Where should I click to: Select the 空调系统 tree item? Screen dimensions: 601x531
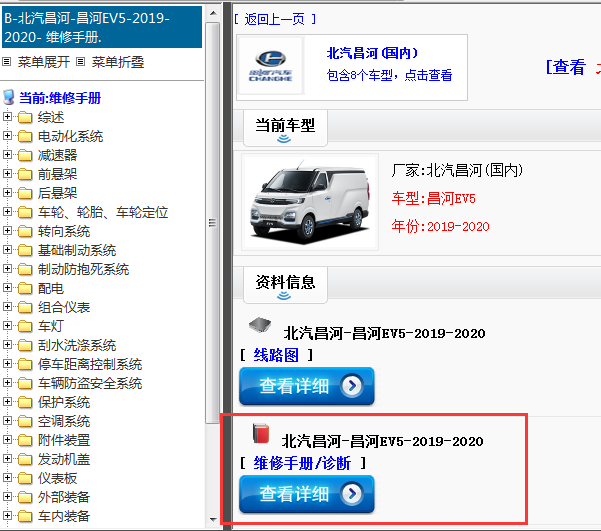pos(64,421)
